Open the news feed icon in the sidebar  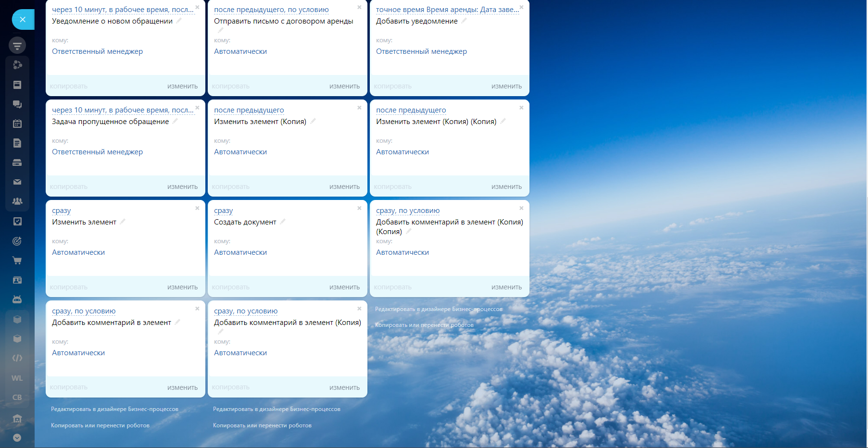[17, 85]
